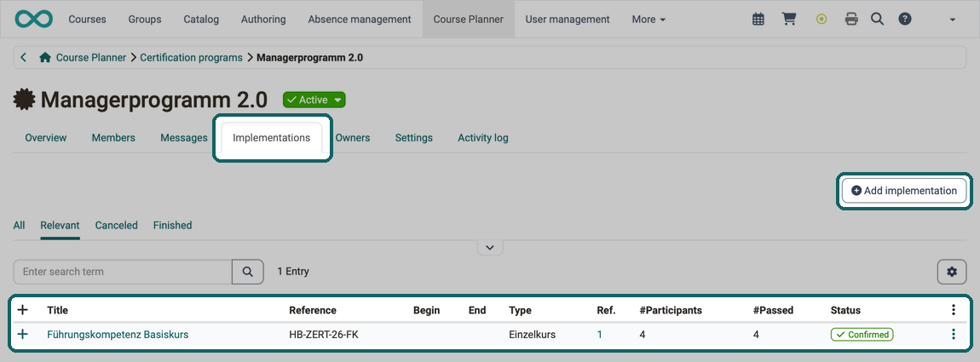980x362 pixels.
Task: Open the help question mark icon
Action: click(x=904, y=20)
